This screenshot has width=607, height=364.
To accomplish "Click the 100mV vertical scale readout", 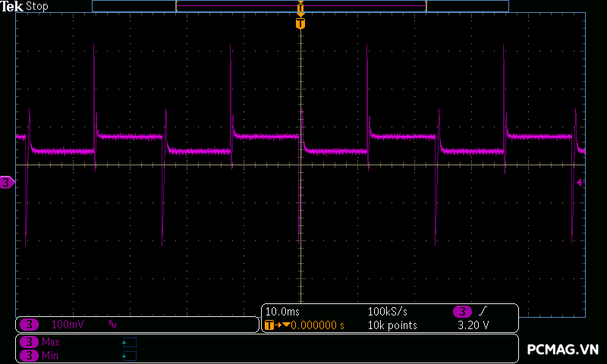I will [68, 325].
